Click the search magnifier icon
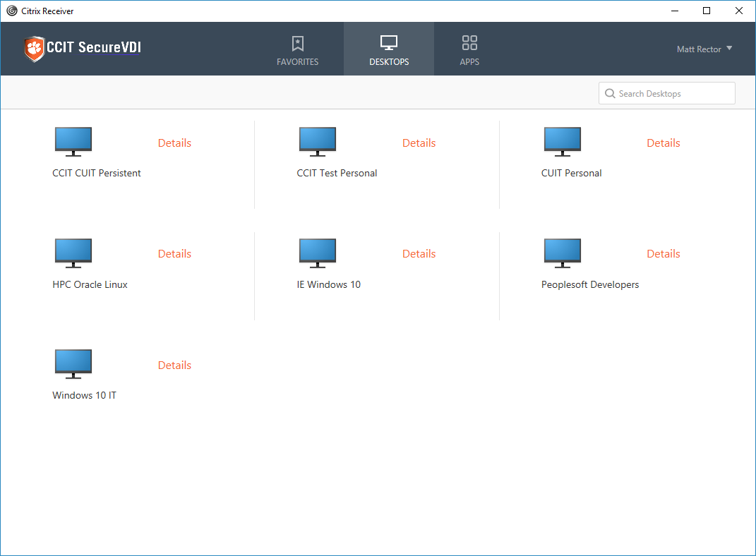Viewport: 756px width, 556px height. pos(610,93)
